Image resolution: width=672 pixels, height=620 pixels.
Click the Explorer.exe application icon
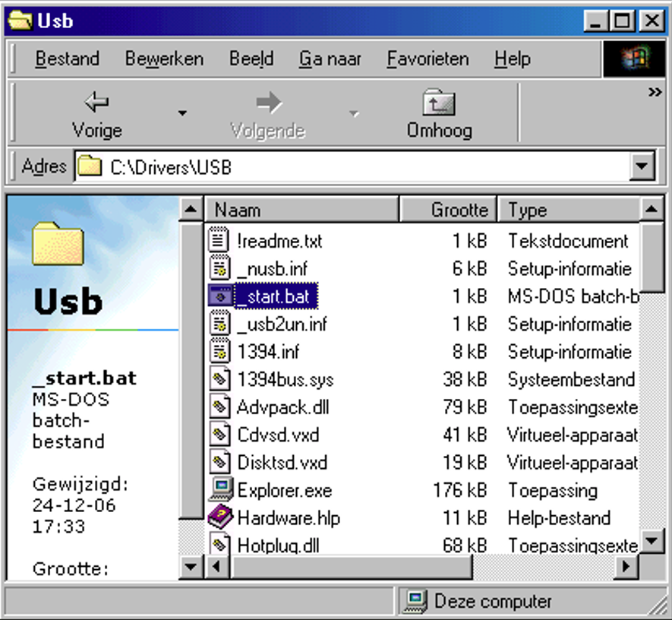[221, 489]
